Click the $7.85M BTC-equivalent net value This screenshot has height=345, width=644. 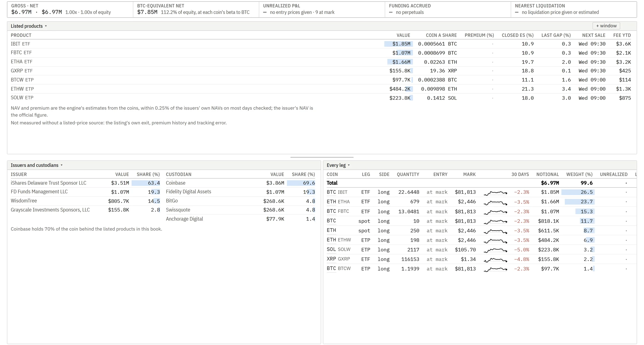(x=147, y=12)
